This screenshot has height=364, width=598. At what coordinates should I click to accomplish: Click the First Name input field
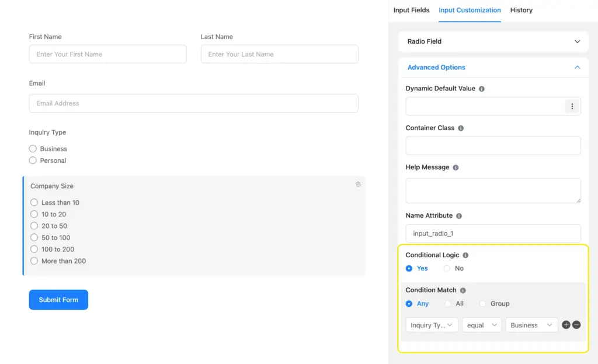[x=107, y=54]
